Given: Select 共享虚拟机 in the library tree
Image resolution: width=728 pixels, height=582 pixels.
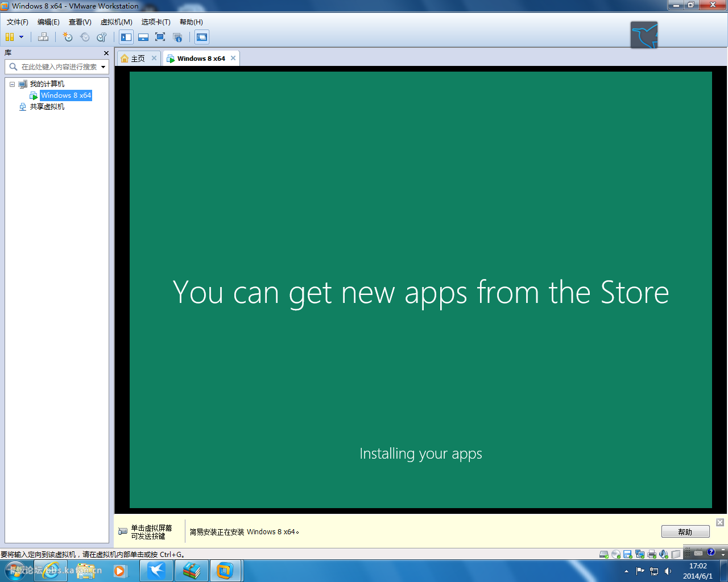Looking at the screenshot, I should click(47, 107).
